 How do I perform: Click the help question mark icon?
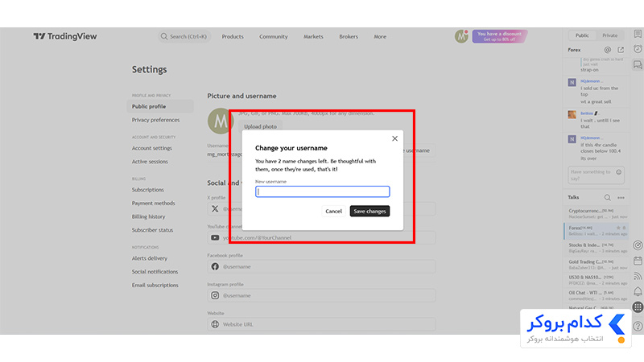pyautogui.click(x=638, y=327)
